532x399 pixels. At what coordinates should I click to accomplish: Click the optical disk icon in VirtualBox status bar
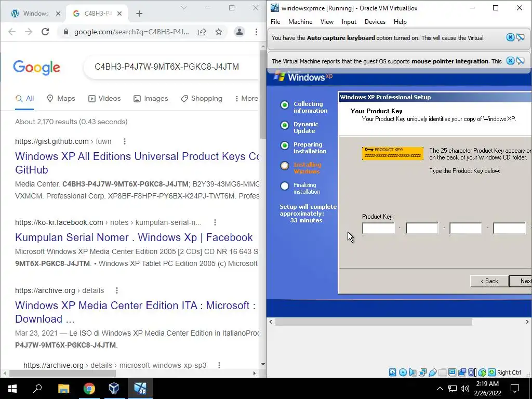click(x=403, y=372)
